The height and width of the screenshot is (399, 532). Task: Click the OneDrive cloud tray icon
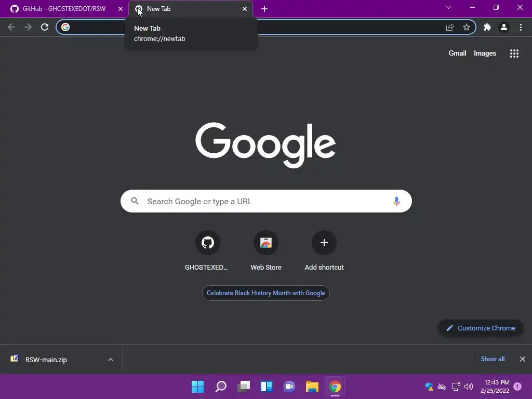coord(442,387)
